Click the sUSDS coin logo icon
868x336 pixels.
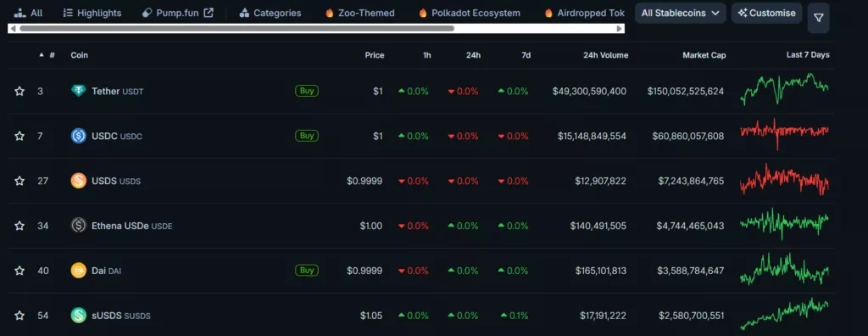pos(79,316)
